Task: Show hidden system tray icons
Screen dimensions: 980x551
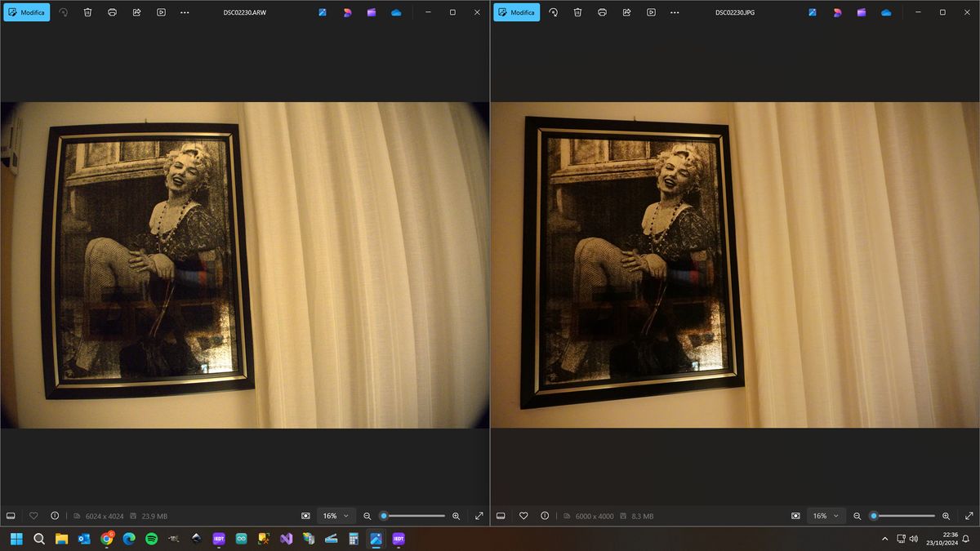Action: 884,539
